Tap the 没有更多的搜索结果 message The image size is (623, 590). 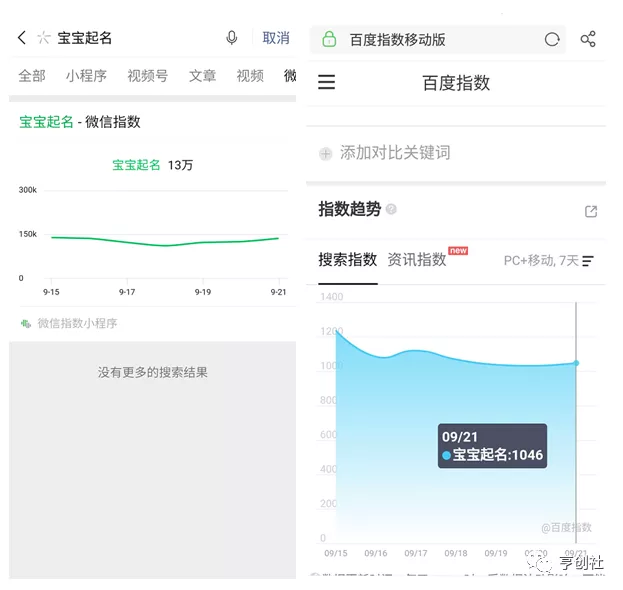(153, 372)
